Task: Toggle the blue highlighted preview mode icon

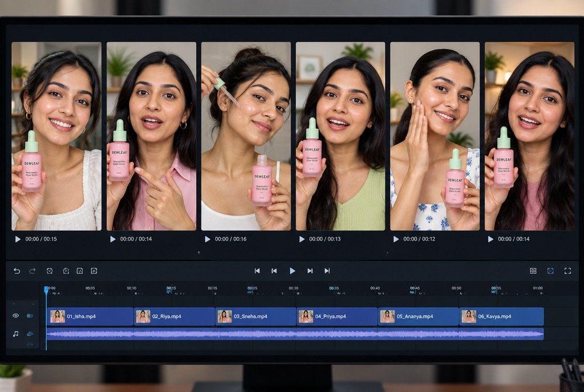Action: click(550, 271)
